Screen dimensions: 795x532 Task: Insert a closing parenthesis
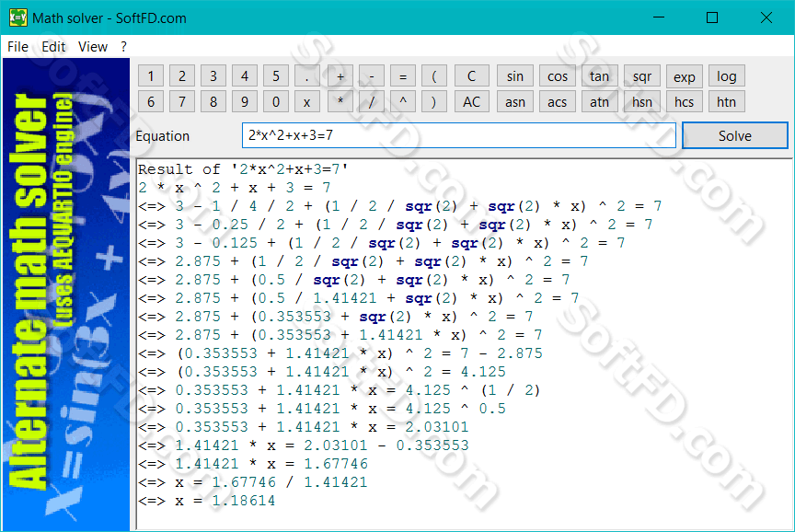point(434,101)
